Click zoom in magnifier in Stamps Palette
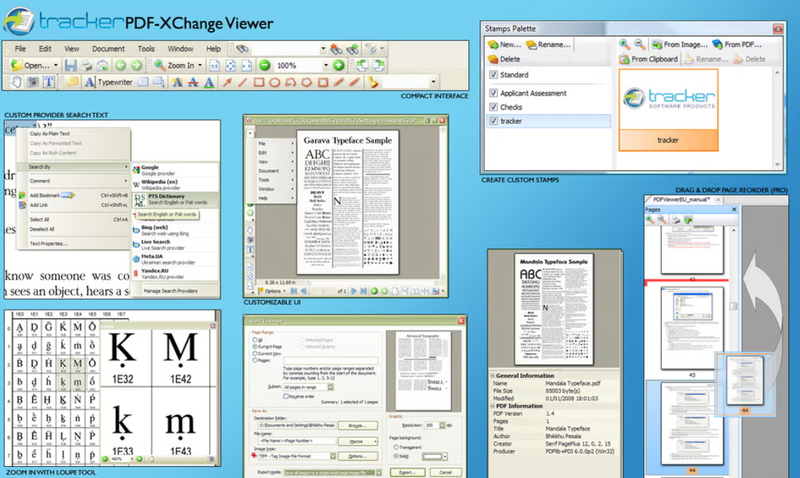This screenshot has height=478, width=800. (624, 44)
